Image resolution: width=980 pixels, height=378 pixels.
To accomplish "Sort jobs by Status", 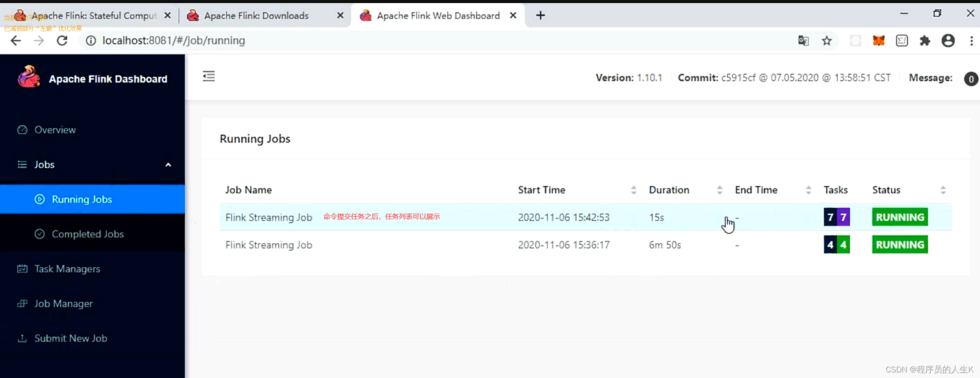I will pyautogui.click(x=943, y=190).
